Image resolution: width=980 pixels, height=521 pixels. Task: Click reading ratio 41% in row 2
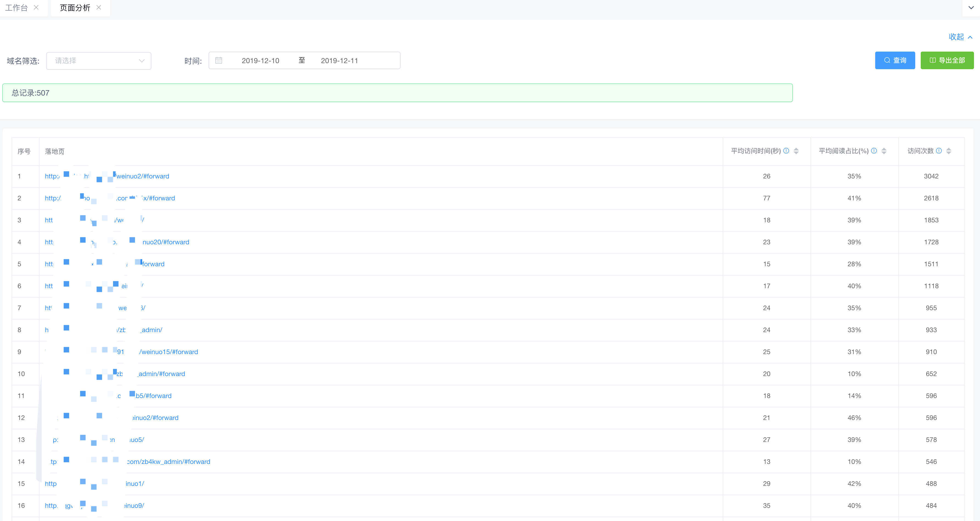pos(854,198)
